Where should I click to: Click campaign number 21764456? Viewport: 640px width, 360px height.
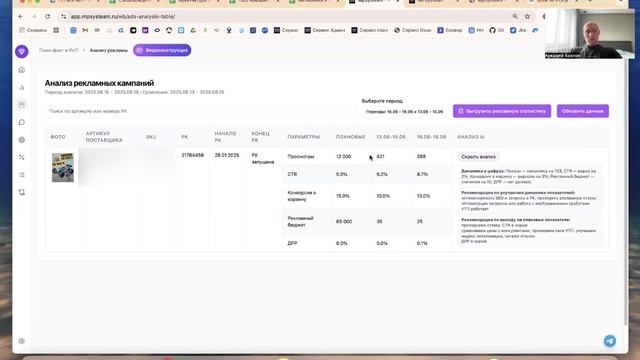(x=193, y=156)
